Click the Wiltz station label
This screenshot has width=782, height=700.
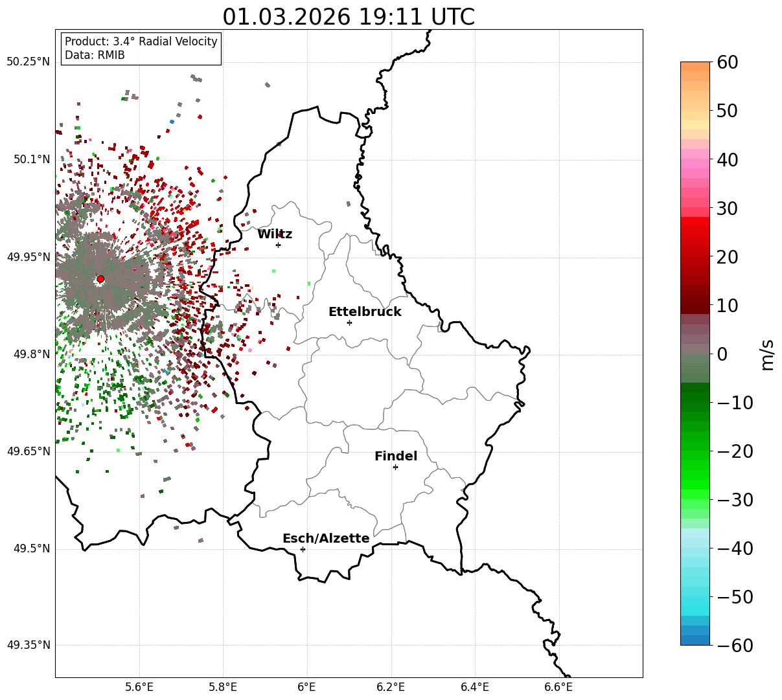275,234
